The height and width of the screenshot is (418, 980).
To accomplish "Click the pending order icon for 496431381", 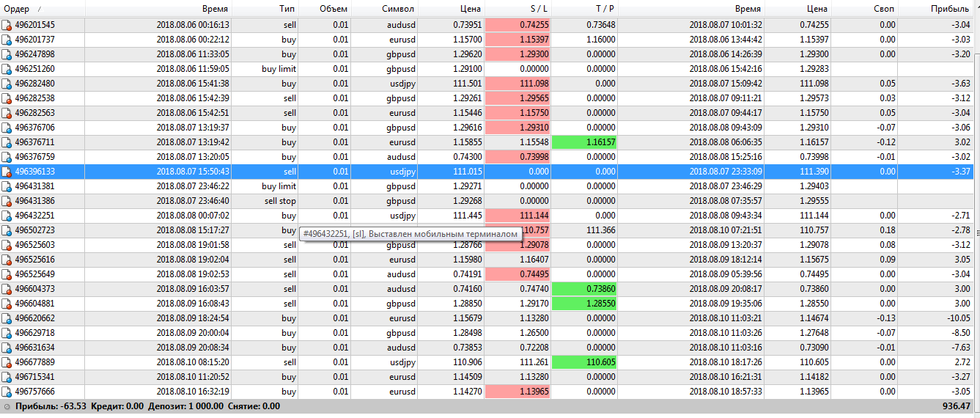I will click(x=7, y=186).
